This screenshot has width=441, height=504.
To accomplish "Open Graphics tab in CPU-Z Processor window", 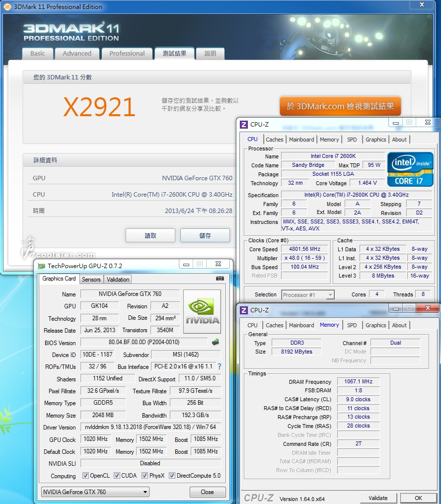I will [376, 140].
